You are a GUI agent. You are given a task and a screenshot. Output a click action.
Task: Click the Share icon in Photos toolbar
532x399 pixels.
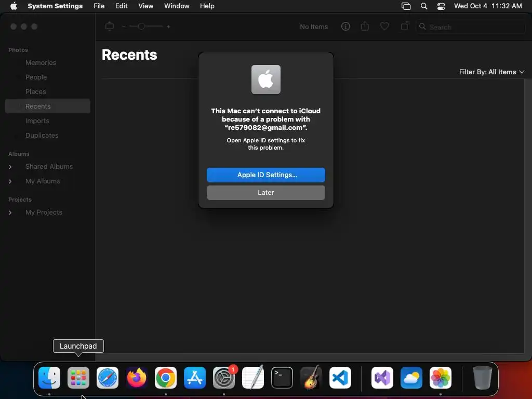coord(365,26)
